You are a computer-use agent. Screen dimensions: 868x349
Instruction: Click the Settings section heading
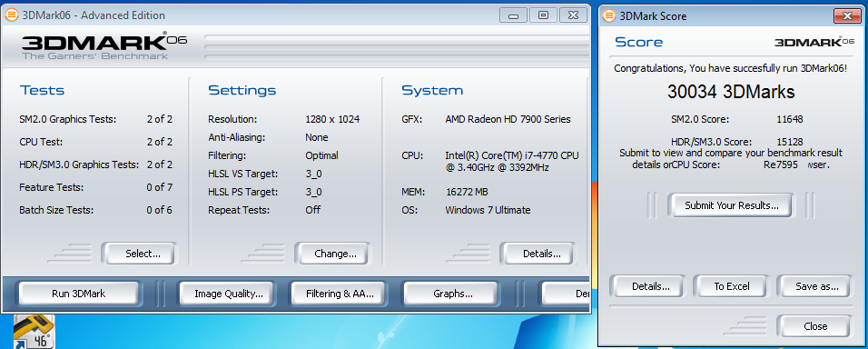tap(242, 90)
